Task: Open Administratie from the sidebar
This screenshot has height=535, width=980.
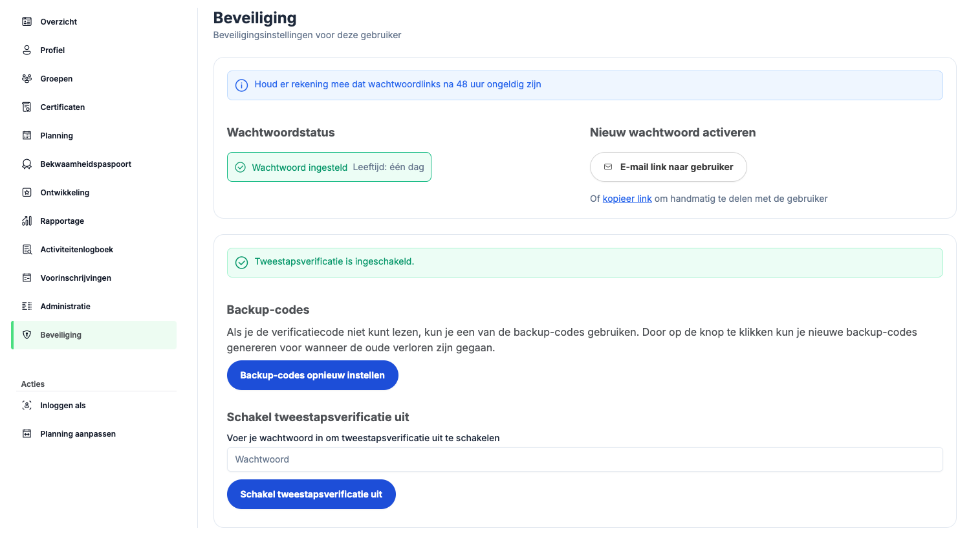Action: 65,307
